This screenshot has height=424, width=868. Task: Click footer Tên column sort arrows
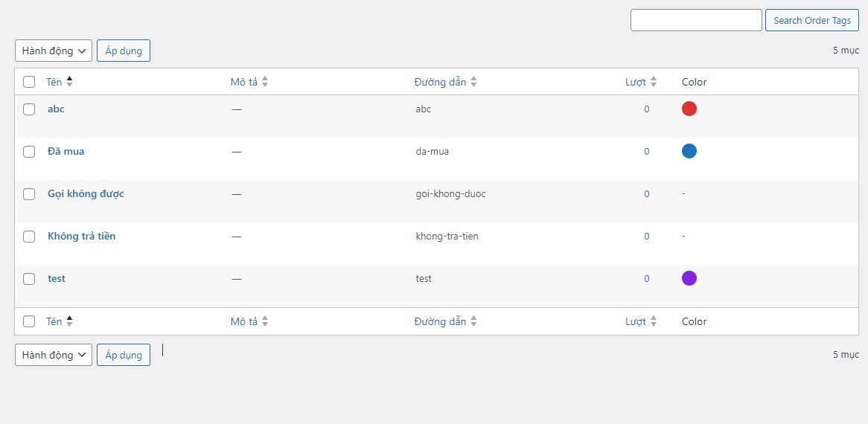(x=69, y=321)
